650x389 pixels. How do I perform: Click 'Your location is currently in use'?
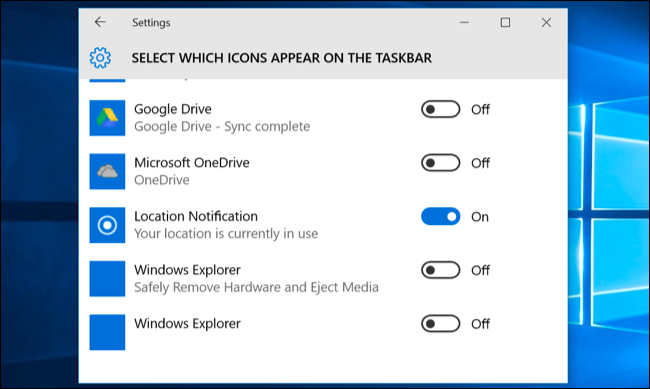[226, 234]
